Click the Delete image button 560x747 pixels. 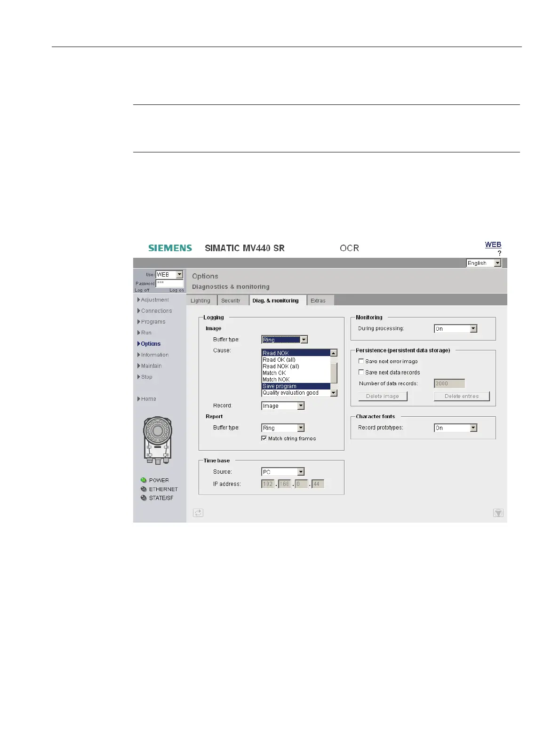[x=382, y=397]
